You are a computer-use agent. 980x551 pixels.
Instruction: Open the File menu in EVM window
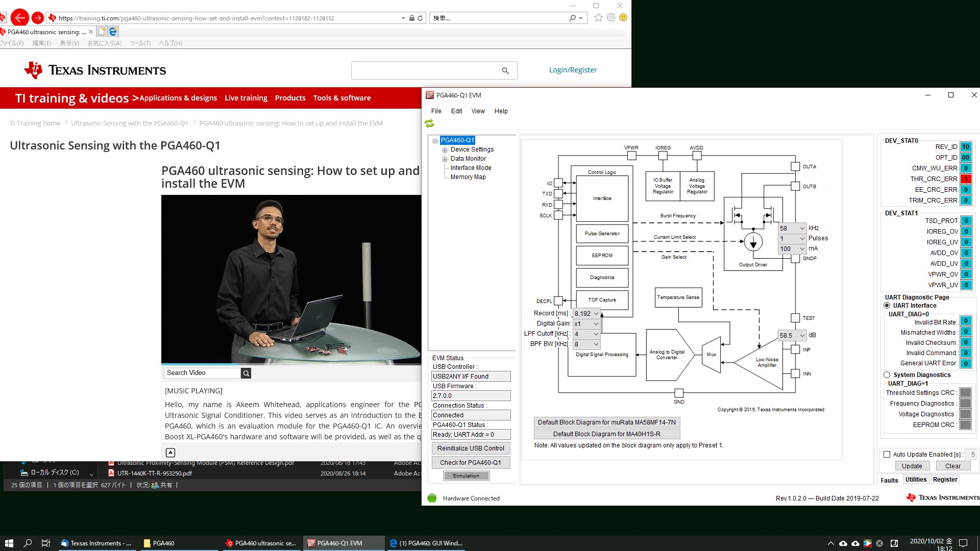[436, 111]
